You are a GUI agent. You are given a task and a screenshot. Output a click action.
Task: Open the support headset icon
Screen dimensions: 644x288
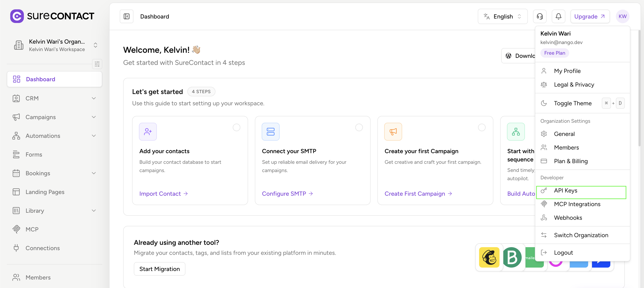(540, 16)
